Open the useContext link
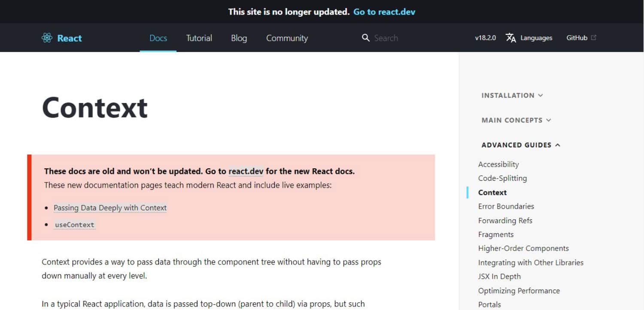This screenshot has height=310, width=644. click(x=75, y=225)
